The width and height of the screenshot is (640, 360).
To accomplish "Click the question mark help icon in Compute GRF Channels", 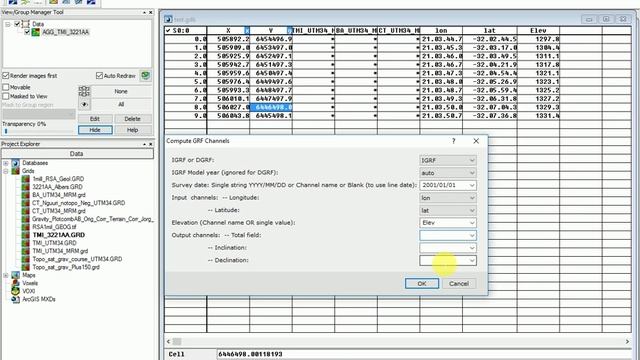I will (453, 141).
